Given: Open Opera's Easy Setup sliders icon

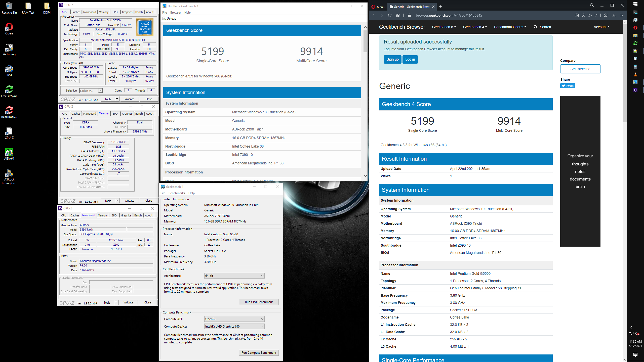Looking at the screenshot, I should [x=622, y=15].
